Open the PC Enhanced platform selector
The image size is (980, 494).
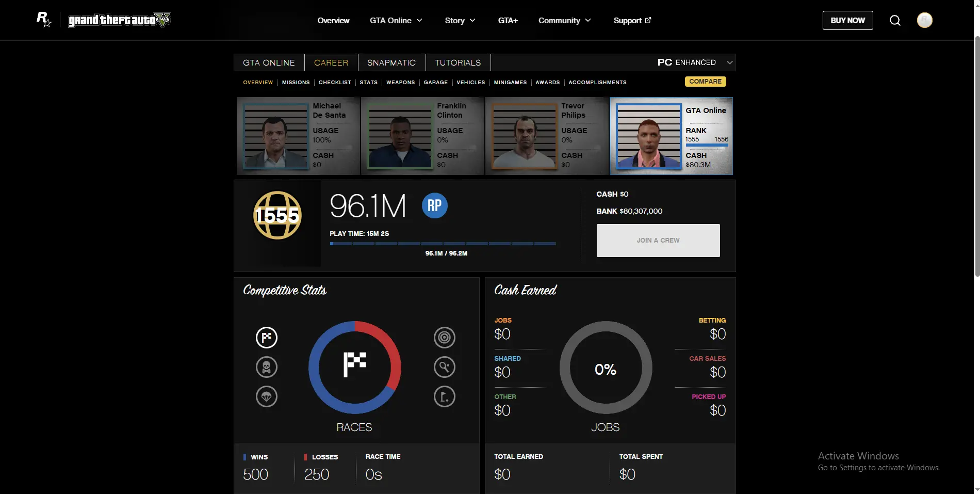(x=694, y=62)
